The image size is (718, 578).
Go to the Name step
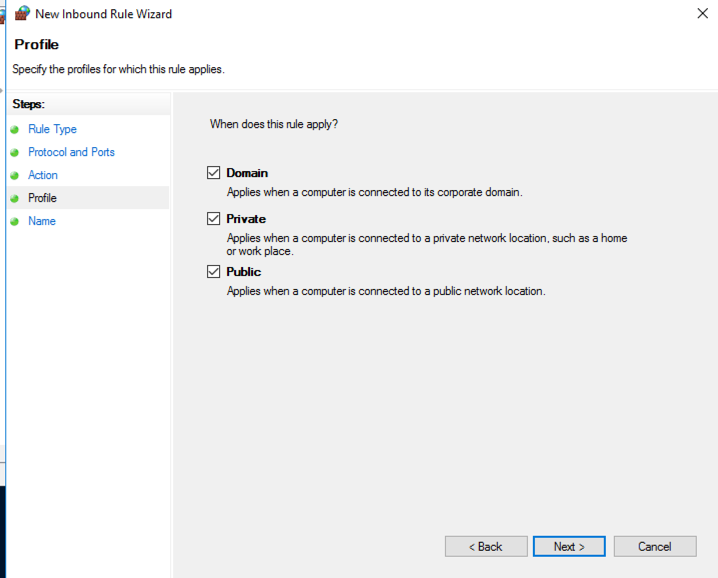(x=42, y=221)
